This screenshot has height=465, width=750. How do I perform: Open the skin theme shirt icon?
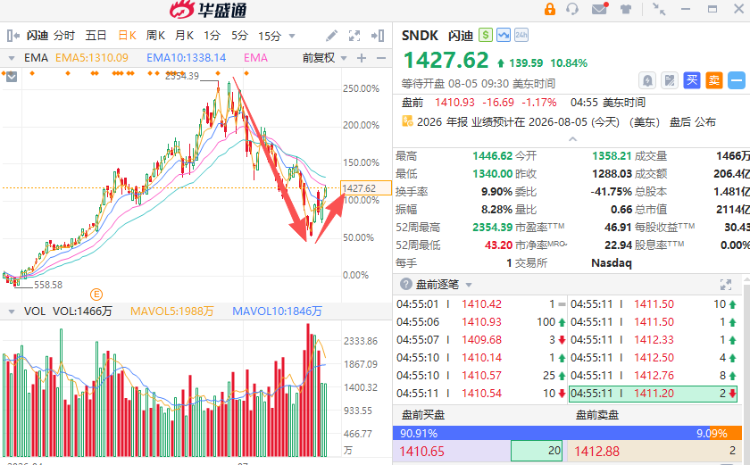(626, 9)
